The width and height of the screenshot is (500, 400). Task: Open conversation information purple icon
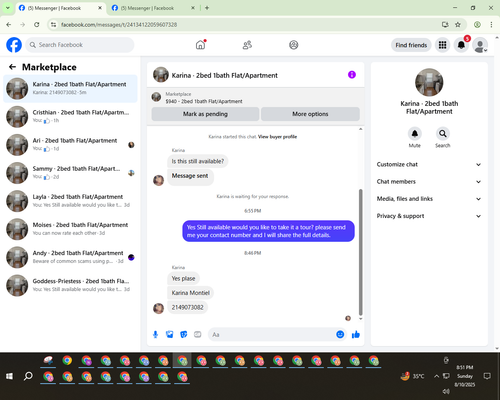(x=352, y=75)
